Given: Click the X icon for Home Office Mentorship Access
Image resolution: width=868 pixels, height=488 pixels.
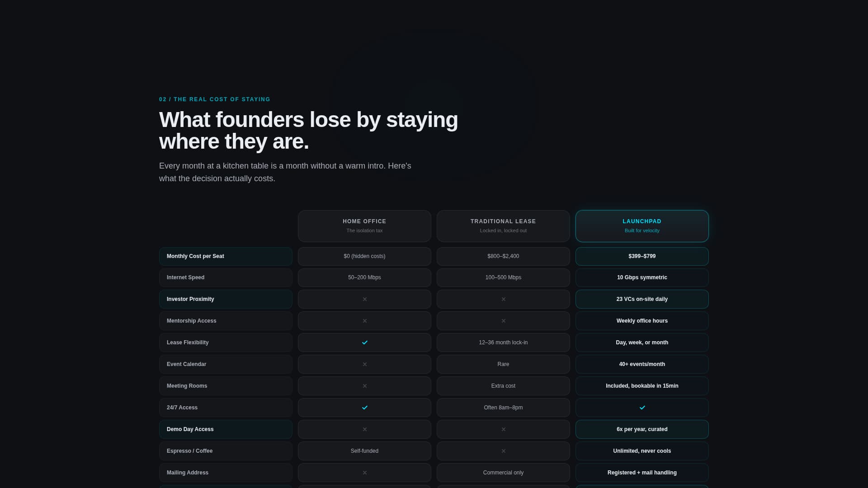Looking at the screenshot, I should 364,321.
